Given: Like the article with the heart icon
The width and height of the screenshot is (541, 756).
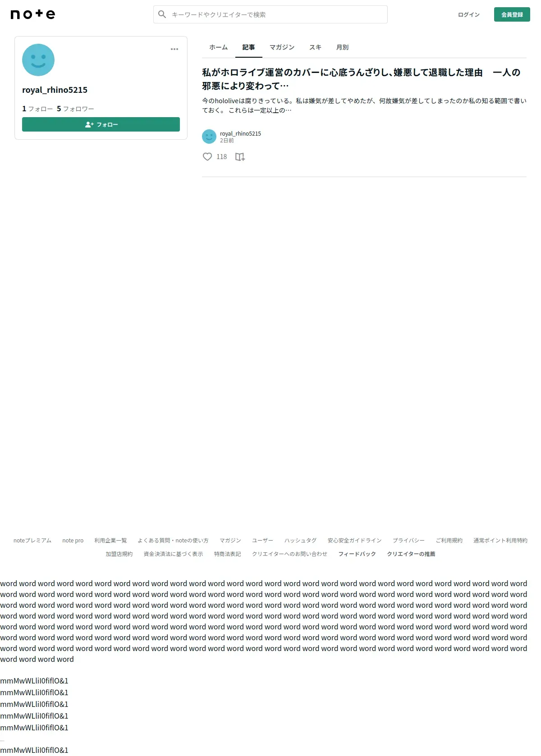Looking at the screenshot, I should (207, 157).
